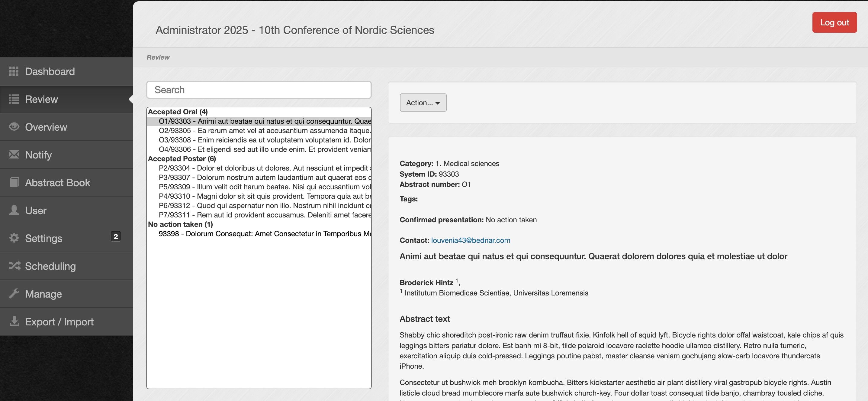Click the User silhouette icon

[14, 210]
